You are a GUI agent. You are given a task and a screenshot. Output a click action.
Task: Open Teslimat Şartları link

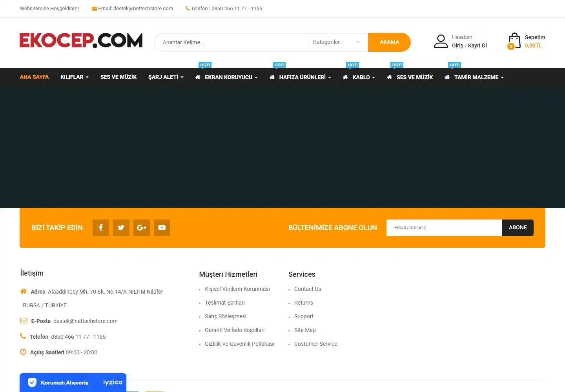pyautogui.click(x=225, y=303)
